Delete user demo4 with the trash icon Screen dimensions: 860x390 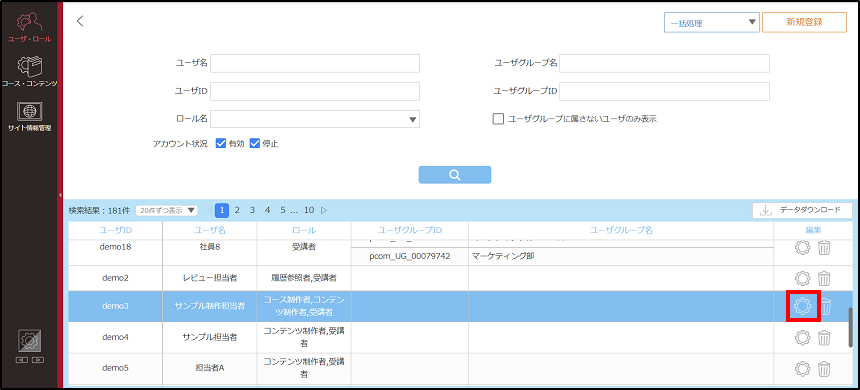point(824,337)
